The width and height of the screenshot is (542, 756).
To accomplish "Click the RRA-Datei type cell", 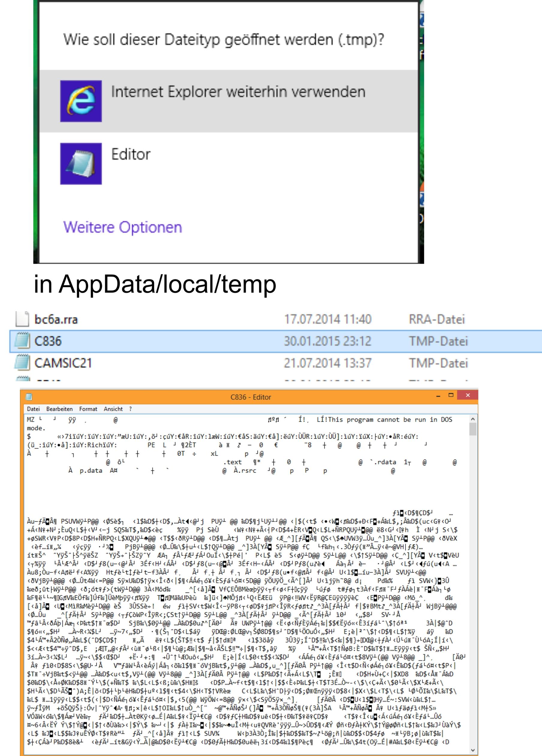I will coord(437,319).
